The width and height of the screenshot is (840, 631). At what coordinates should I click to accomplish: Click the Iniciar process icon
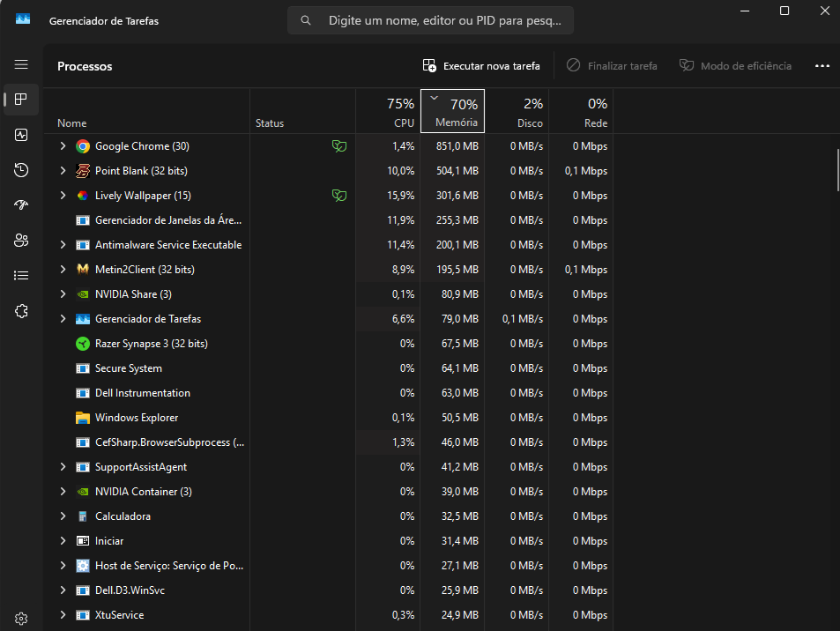pyautogui.click(x=83, y=541)
